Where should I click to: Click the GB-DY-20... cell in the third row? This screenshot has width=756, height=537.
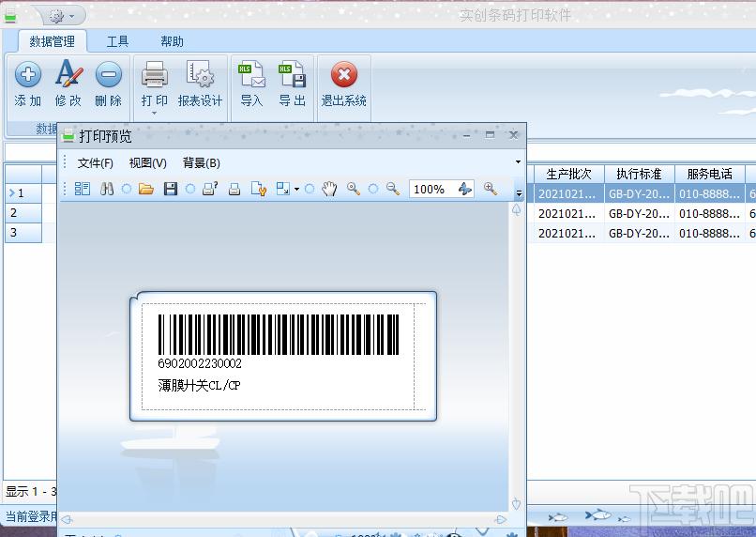[640, 233]
